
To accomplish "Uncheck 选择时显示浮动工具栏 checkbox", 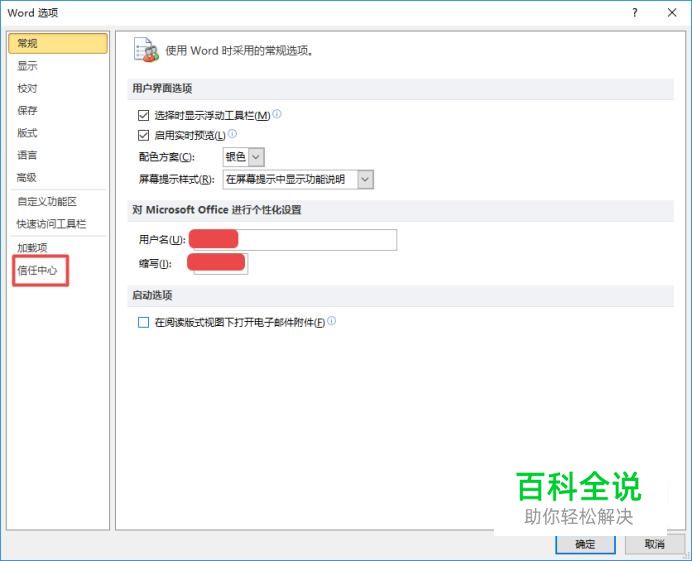I will click(143, 116).
